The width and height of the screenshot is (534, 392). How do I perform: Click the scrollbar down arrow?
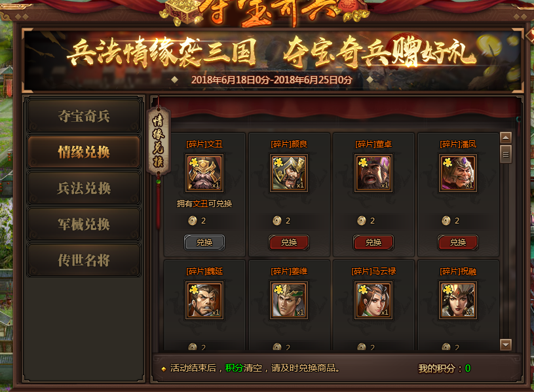tap(506, 345)
